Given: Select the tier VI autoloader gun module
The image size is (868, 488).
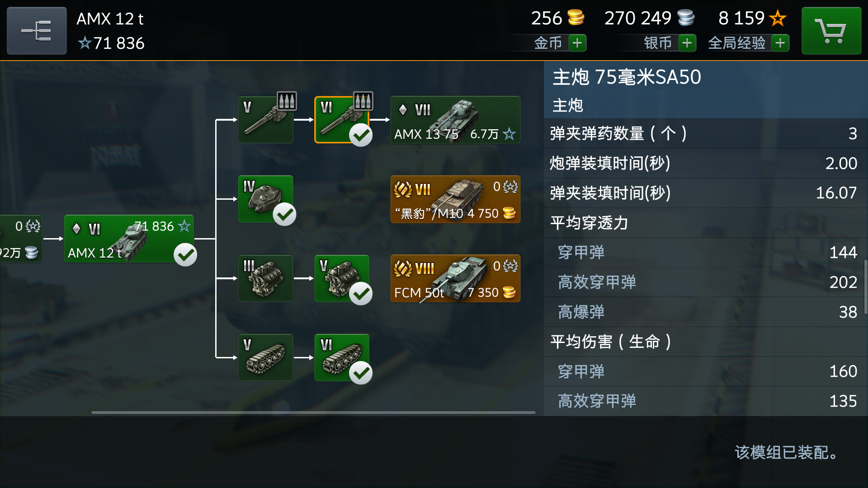Looking at the screenshot, I should click(342, 120).
